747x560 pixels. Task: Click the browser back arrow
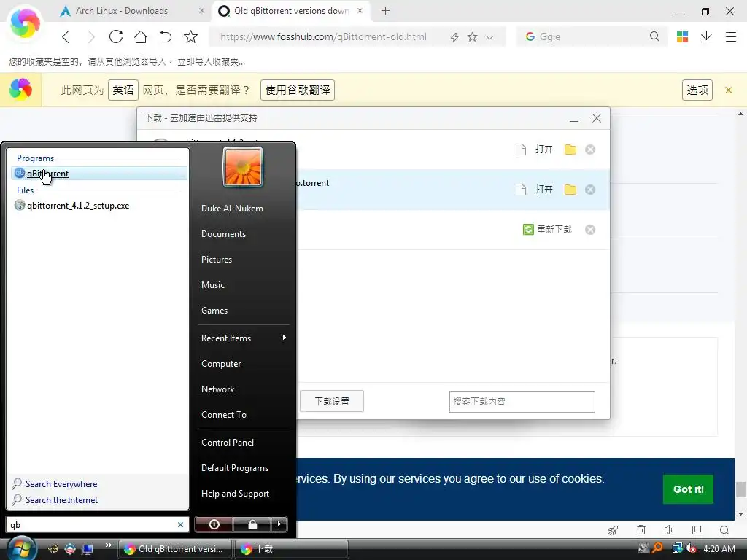(66, 36)
